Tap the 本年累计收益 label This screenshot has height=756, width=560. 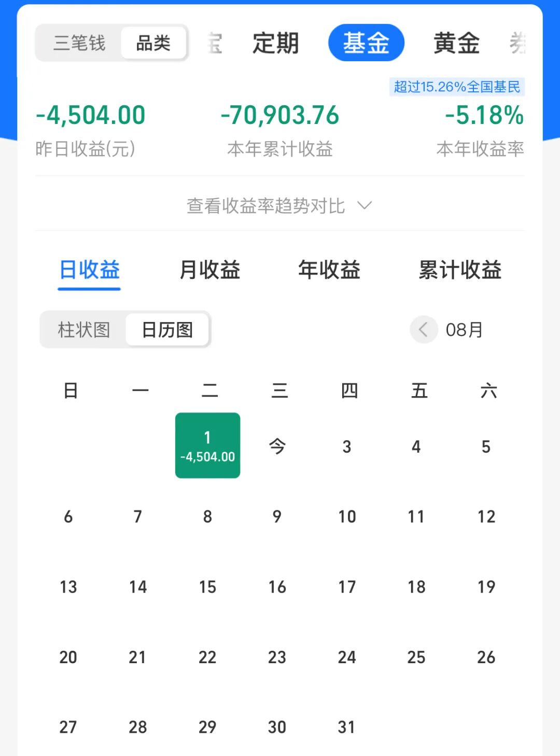pyautogui.click(x=280, y=149)
